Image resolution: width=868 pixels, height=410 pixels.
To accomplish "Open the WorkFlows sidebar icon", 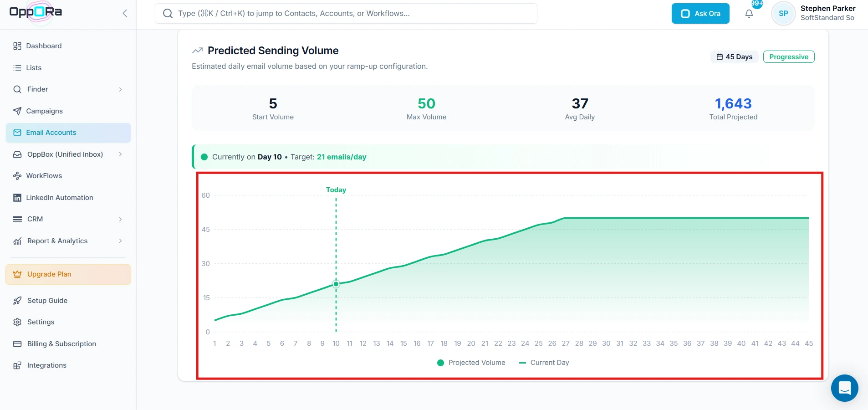I will coord(17,176).
